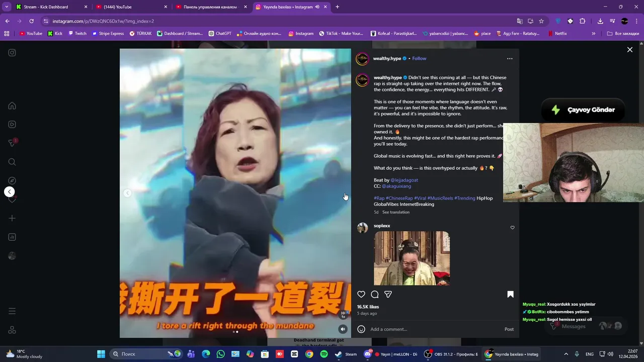Open the browser apps grid icon
Screen dimensions: 644x362
pyautogui.click(x=7, y=34)
